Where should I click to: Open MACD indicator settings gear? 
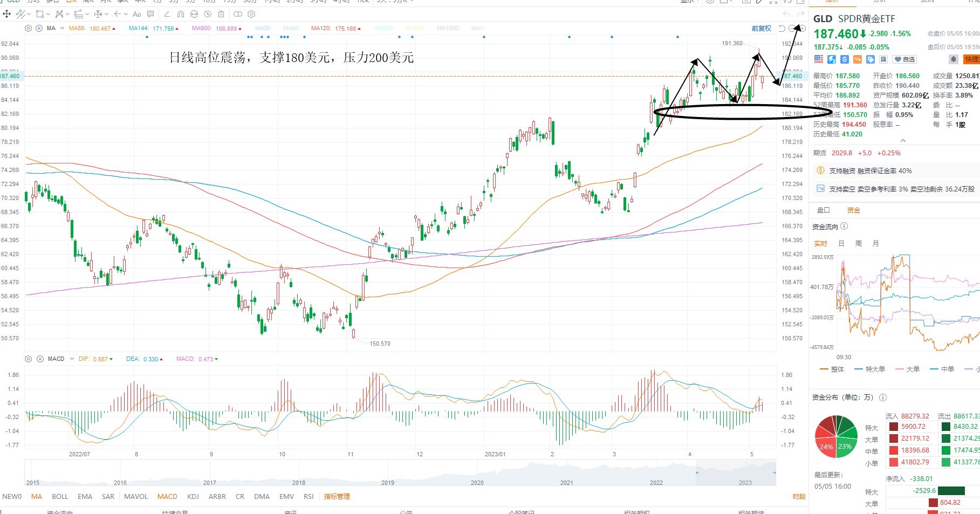pyautogui.click(x=29, y=359)
